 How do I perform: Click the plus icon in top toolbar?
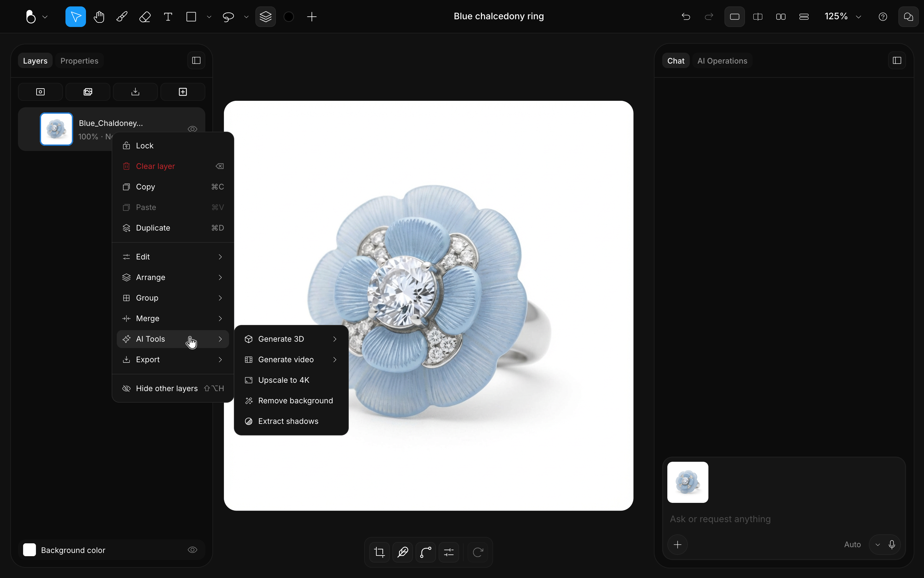312,17
